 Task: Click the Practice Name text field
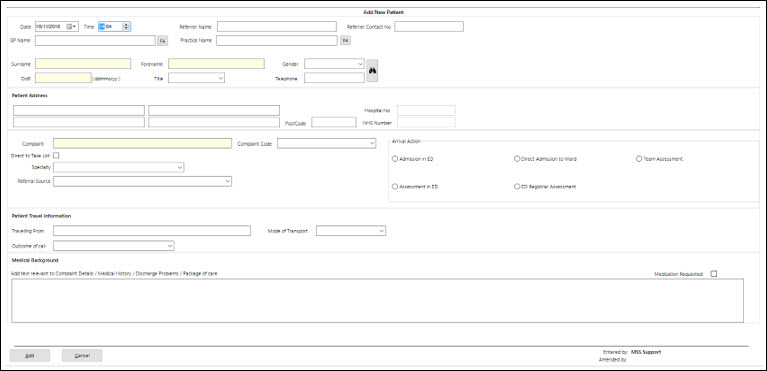pyautogui.click(x=277, y=41)
